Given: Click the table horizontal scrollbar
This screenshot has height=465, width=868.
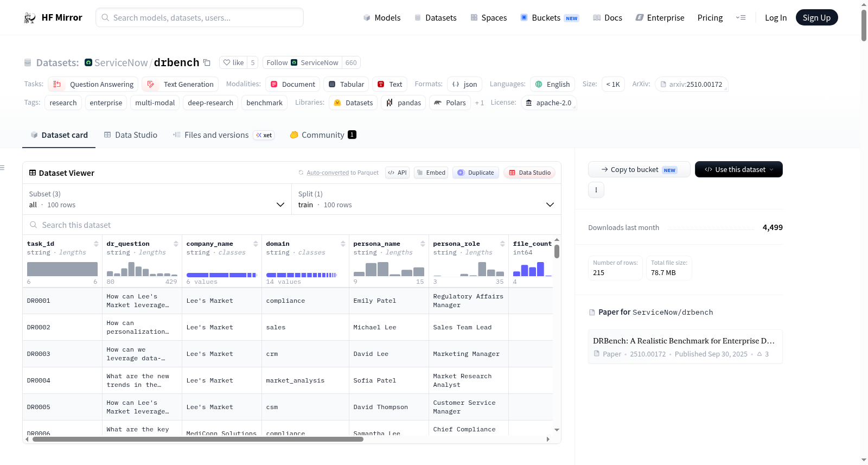Looking at the screenshot, I should (197, 439).
